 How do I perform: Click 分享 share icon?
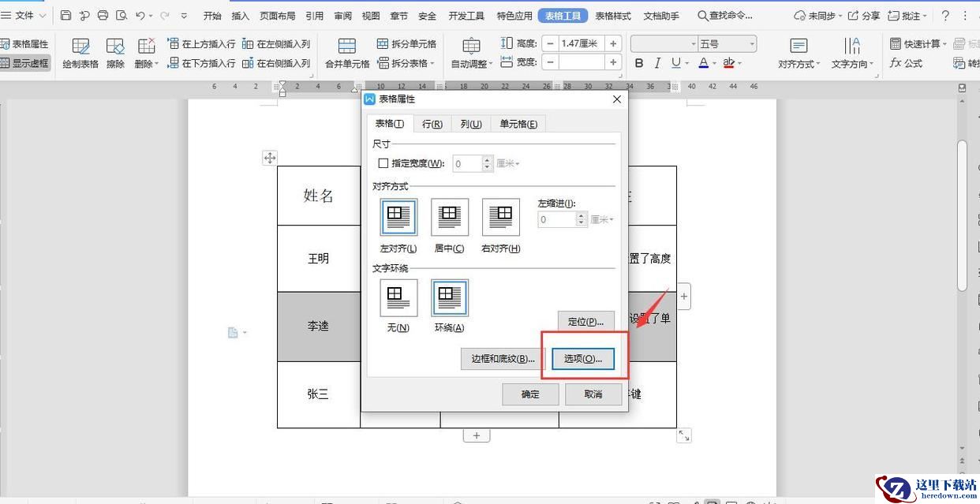click(x=864, y=16)
